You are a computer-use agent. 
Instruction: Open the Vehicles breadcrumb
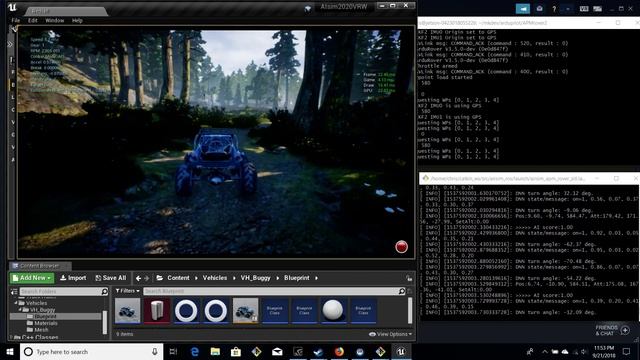pos(215,278)
